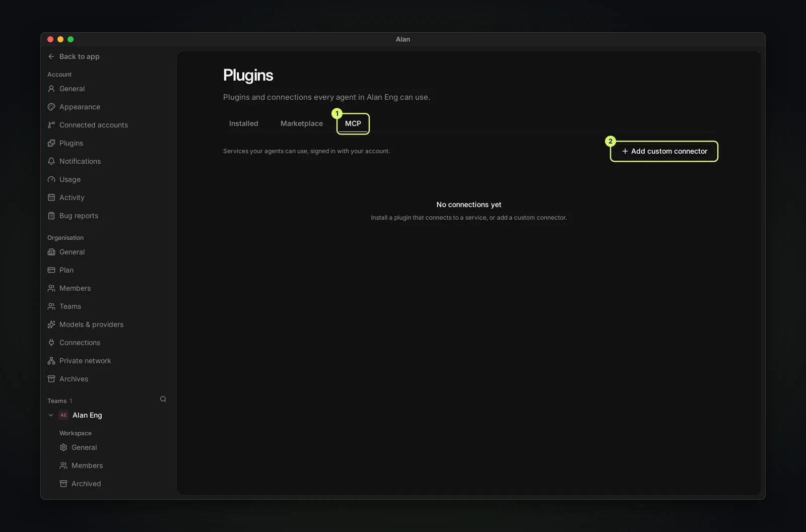
Task: Click the Archived box icon under Workspace
Action: click(x=63, y=484)
